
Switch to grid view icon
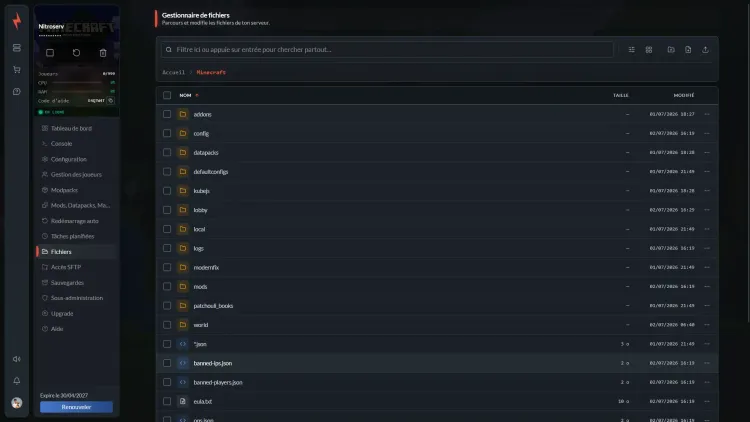[x=649, y=50]
